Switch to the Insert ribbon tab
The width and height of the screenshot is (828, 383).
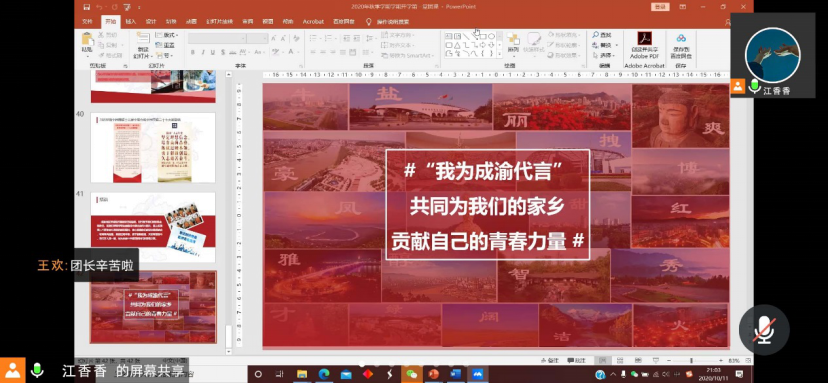click(x=130, y=22)
